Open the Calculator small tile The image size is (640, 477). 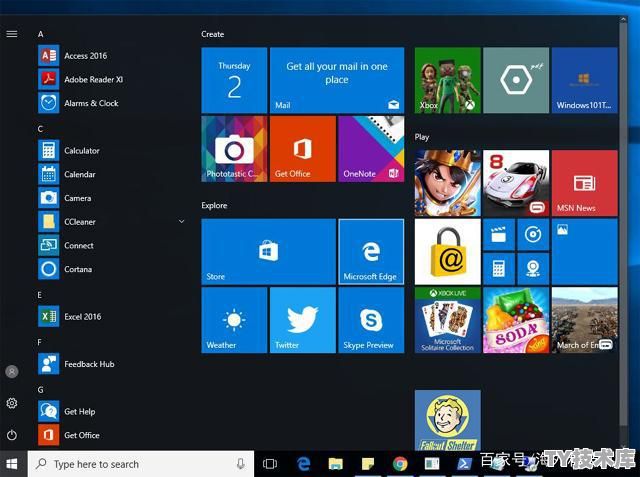pos(499,269)
